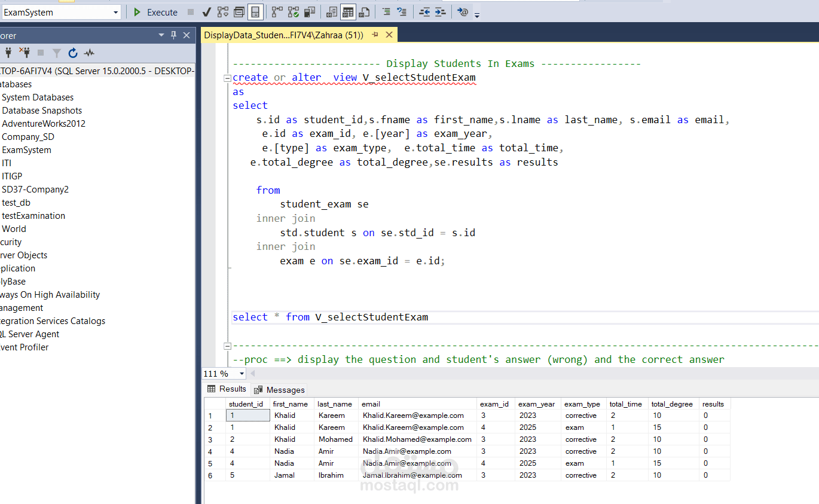Display the Estimated Execution Plan

(223, 12)
